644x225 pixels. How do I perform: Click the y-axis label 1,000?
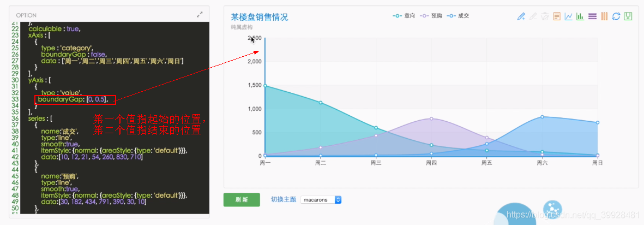[x=254, y=109]
